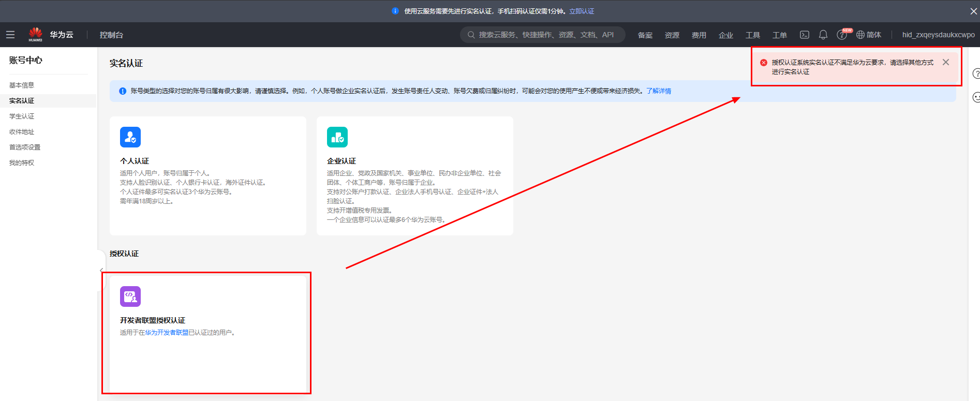Screen dimensions: 980x401
Task: Open the 资源 menu
Action: click(x=672, y=35)
